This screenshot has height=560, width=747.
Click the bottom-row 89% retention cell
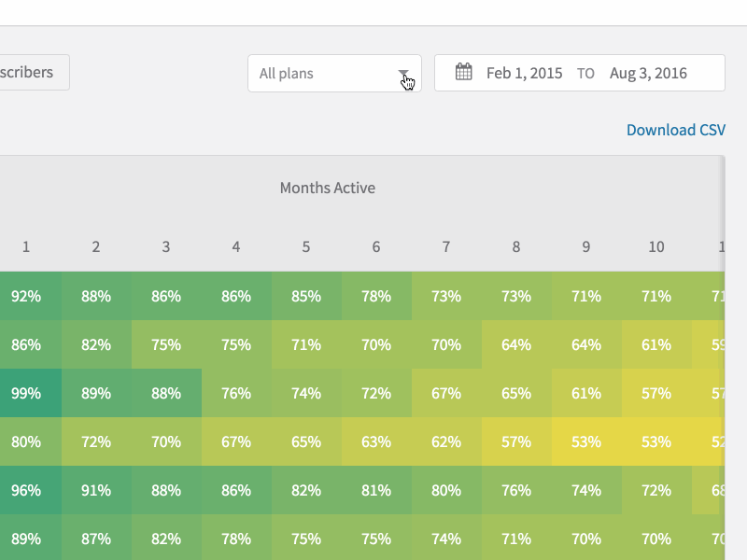25,539
